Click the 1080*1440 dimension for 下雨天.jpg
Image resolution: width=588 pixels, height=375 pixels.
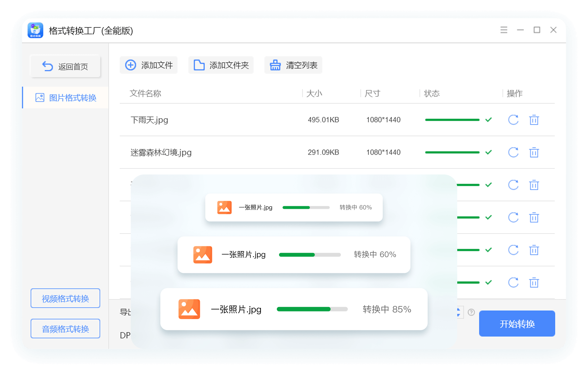click(x=383, y=120)
